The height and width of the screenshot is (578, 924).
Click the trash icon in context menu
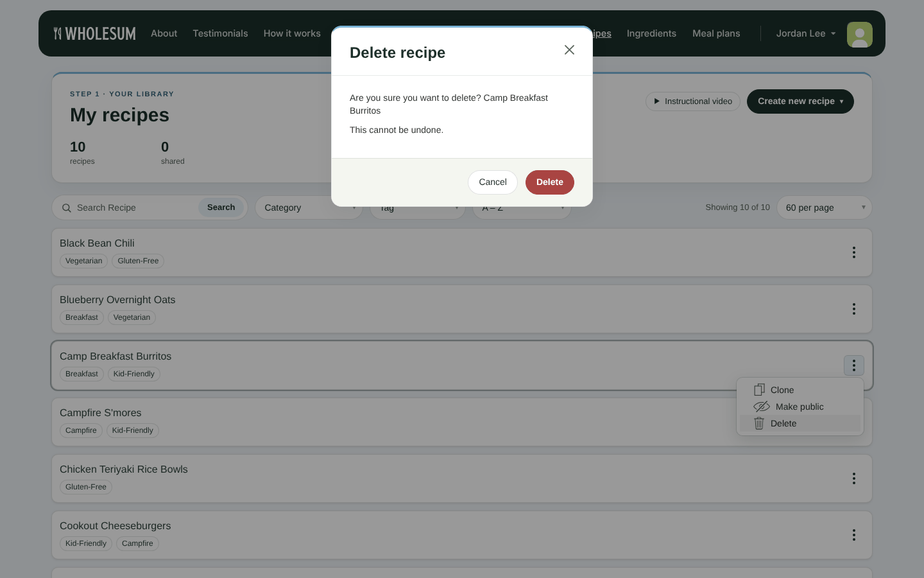point(759,423)
